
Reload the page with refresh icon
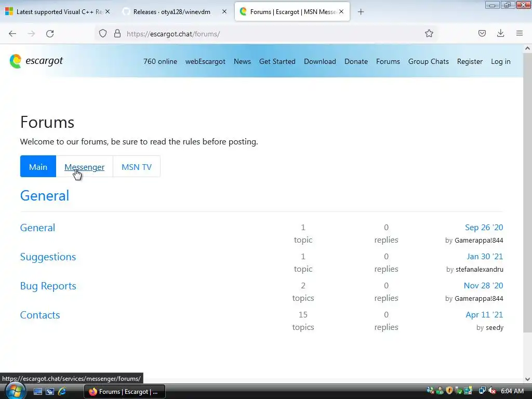50,34
